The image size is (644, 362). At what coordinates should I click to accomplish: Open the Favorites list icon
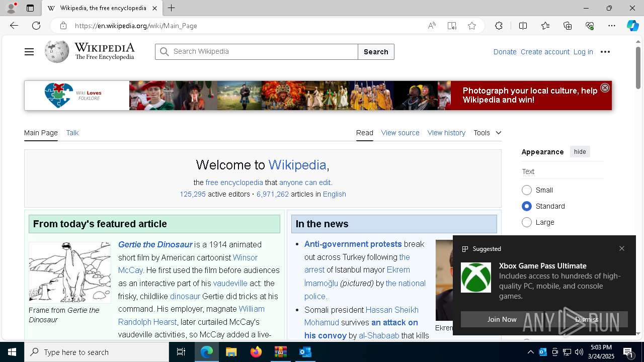(545, 26)
